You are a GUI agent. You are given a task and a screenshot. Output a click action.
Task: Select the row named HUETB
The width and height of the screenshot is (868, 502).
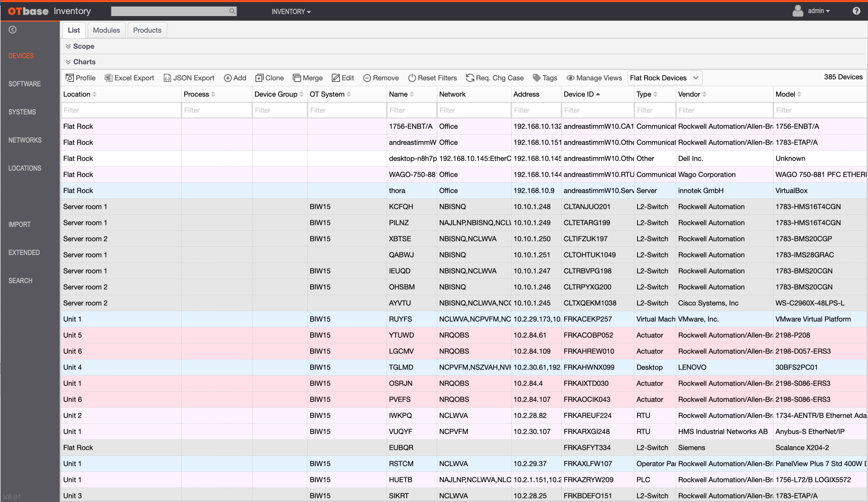pyautogui.click(x=463, y=480)
